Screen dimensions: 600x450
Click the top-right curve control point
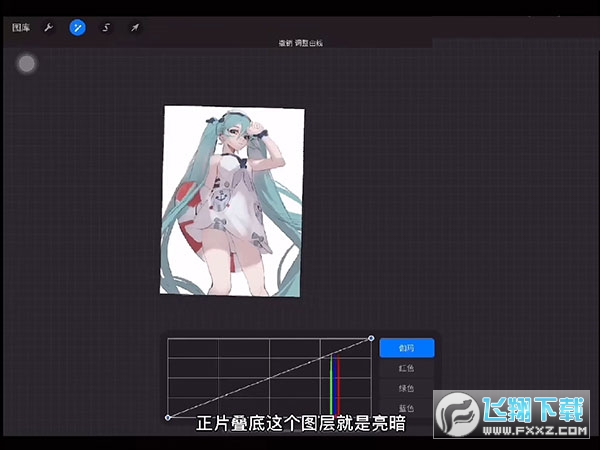(371, 338)
